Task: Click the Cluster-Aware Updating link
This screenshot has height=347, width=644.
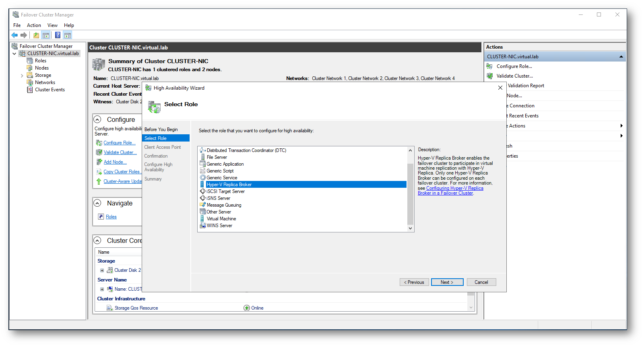Action: [x=122, y=181]
